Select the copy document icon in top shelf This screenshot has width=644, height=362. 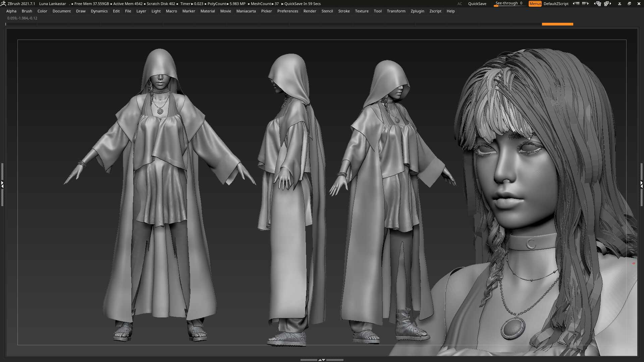599,4
